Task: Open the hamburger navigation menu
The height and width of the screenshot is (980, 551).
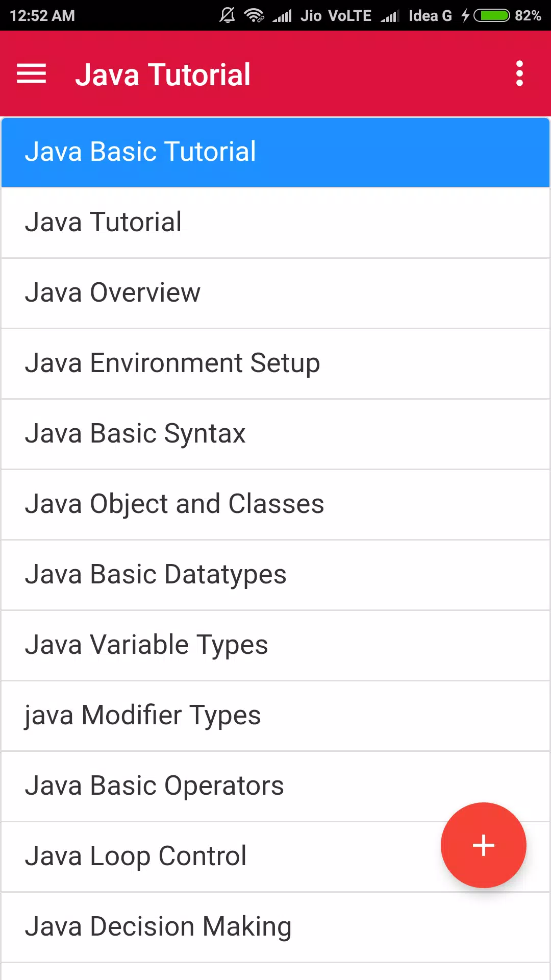Action: coord(32,73)
